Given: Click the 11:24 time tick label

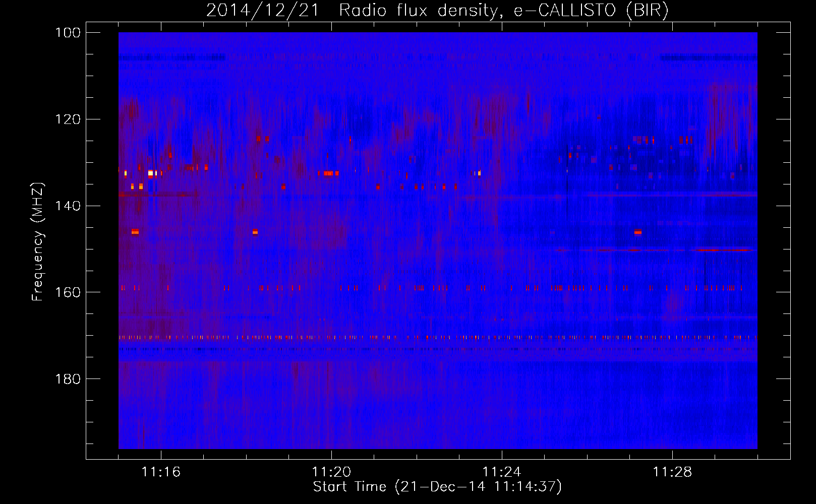Looking at the screenshot, I should [x=502, y=472].
